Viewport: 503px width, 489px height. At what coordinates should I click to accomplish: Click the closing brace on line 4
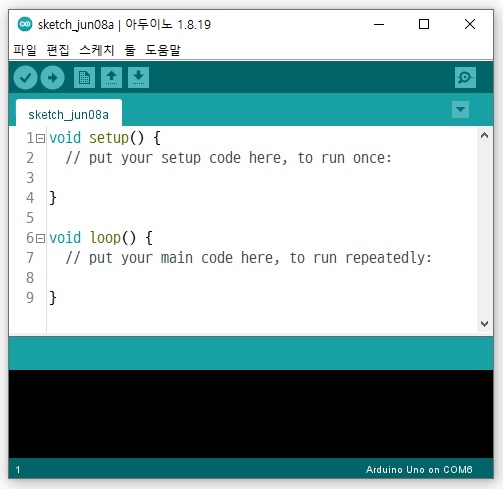(53, 198)
